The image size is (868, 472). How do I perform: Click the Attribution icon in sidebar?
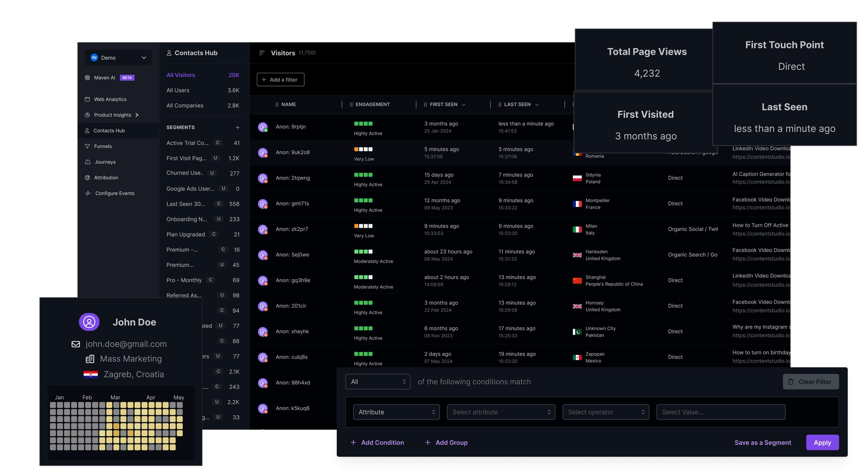pyautogui.click(x=87, y=178)
